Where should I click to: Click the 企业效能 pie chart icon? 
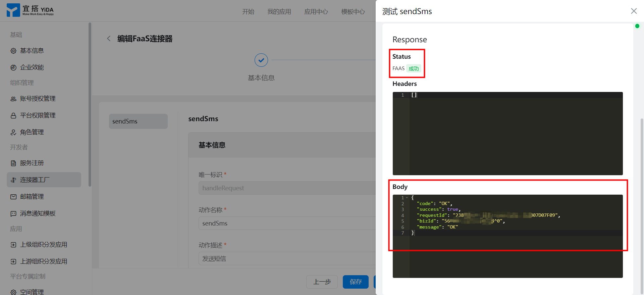(x=13, y=67)
